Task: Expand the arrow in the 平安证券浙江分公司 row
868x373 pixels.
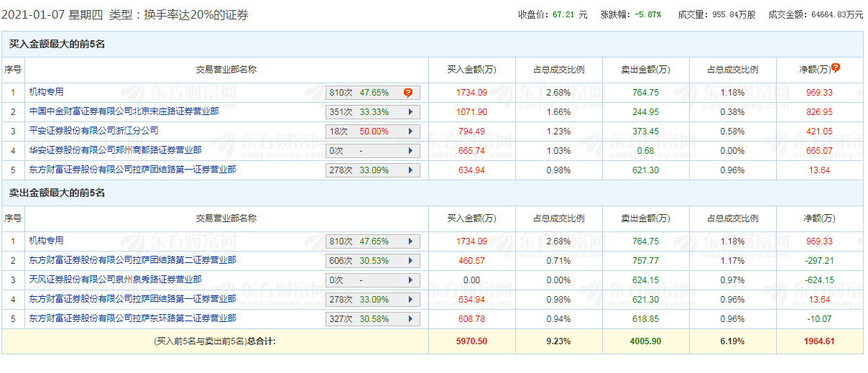Action: 410,132
